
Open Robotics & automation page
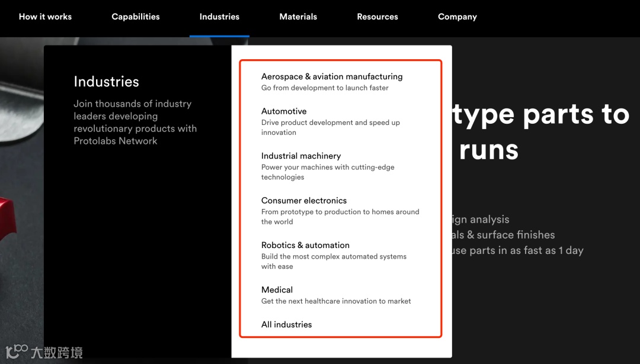305,245
